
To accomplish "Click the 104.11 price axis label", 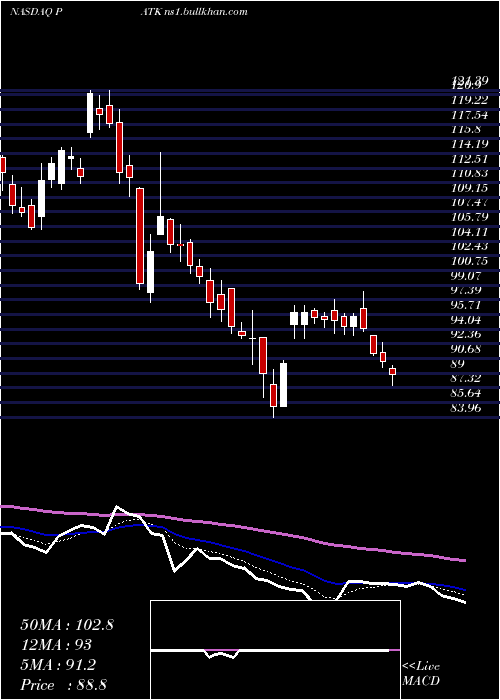I will (x=469, y=232).
